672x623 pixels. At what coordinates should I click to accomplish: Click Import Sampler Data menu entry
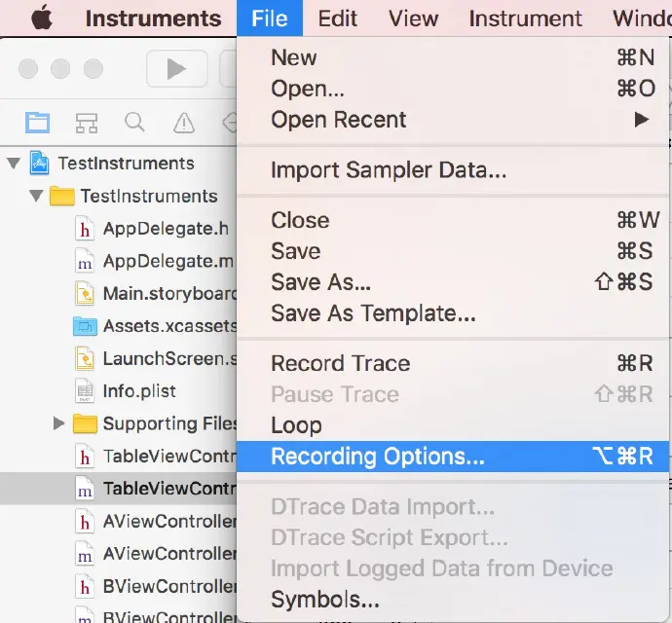(389, 170)
